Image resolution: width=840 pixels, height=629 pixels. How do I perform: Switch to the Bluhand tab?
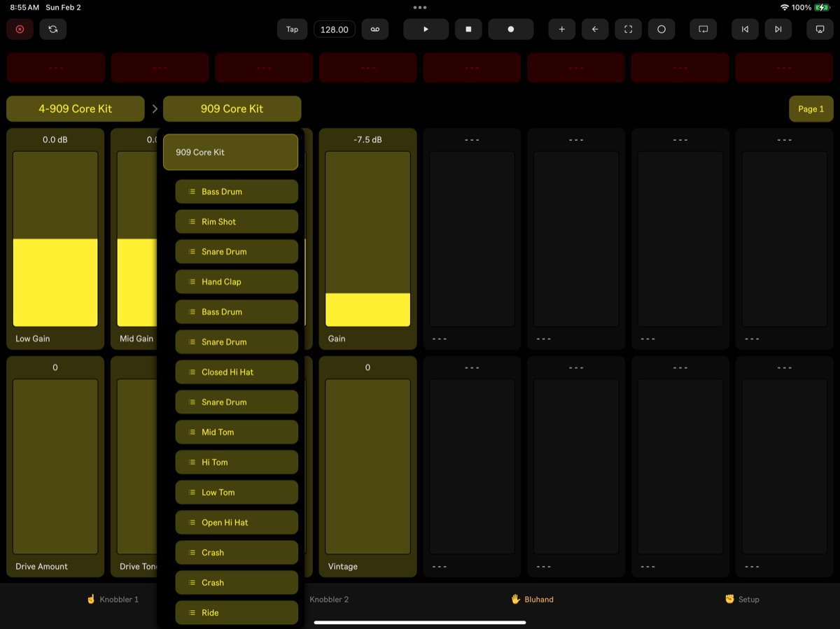(532, 600)
